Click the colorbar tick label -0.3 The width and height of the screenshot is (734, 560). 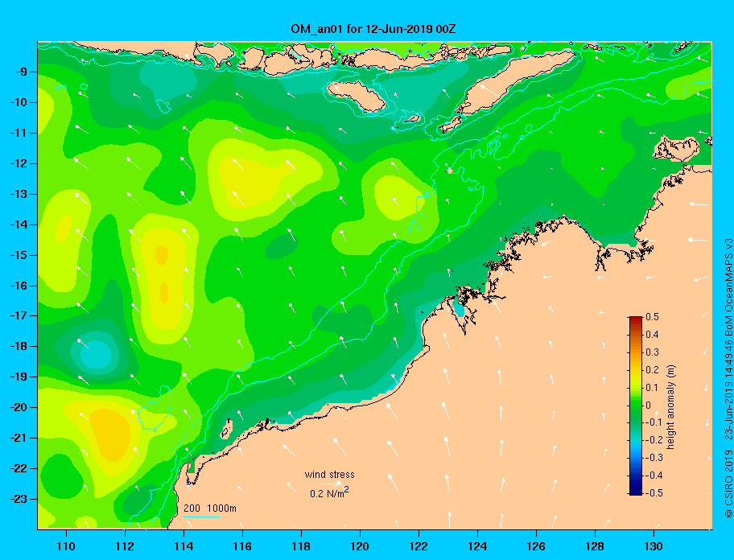coord(653,458)
